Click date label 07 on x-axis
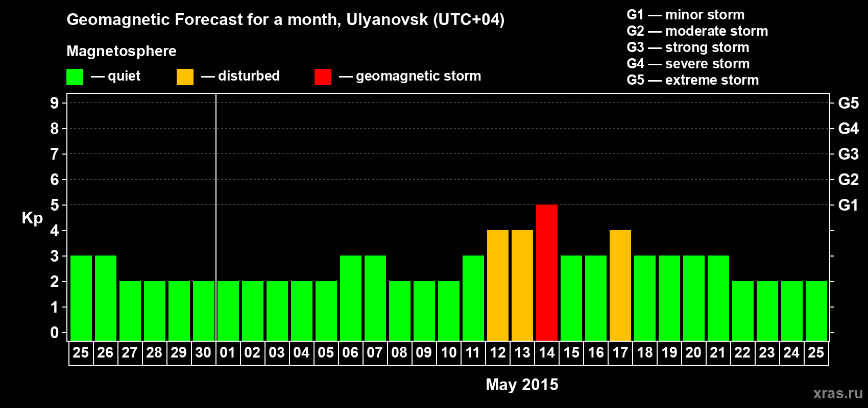This screenshot has height=408, width=868. click(375, 353)
